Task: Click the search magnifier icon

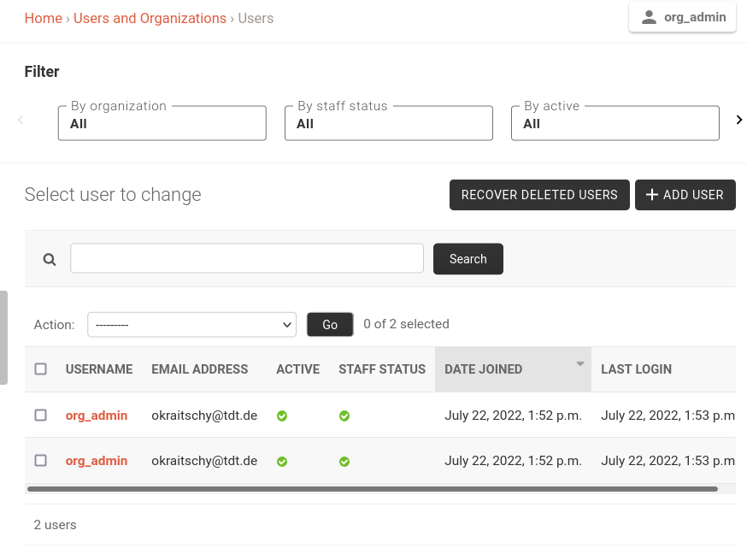Action: tap(49, 258)
